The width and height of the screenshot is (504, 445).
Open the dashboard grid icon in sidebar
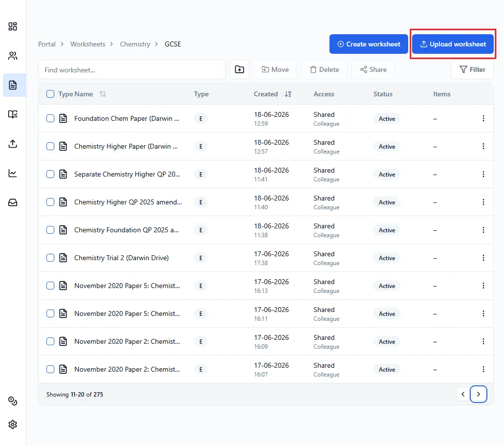point(13,26)
